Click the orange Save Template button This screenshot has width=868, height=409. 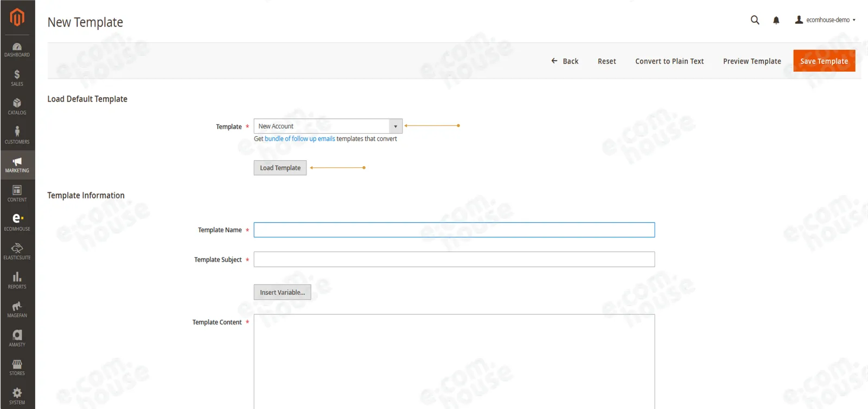[824, 61]
